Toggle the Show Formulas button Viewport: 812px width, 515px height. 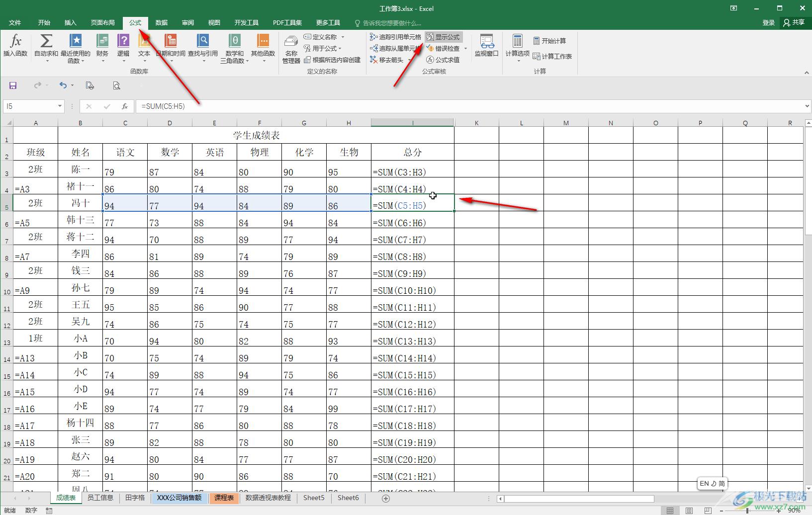pyautogui.click(x=443, y=37)
